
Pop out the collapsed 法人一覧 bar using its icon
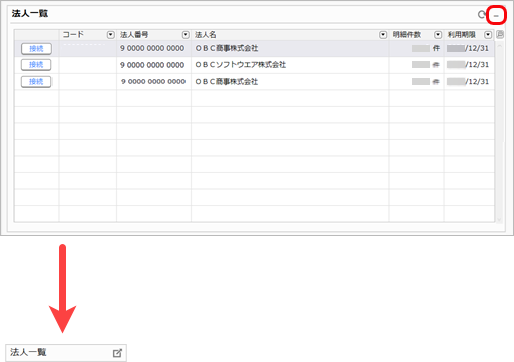[117, 353]
